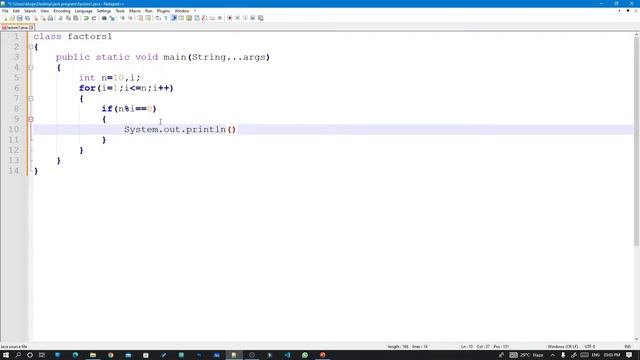Close the factors1.java tab
The width and height of the screenshot is (640, 360).
[31, 27]
